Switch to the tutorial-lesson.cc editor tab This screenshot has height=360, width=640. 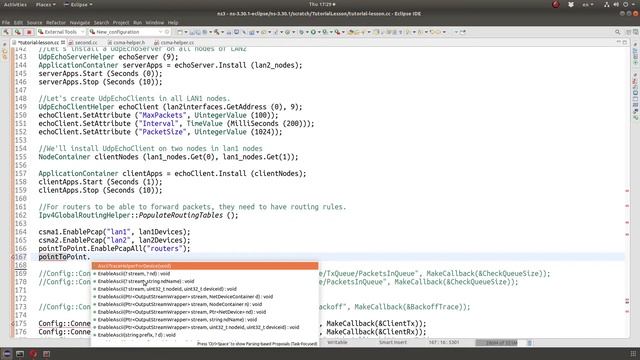(x=38, y=42)
